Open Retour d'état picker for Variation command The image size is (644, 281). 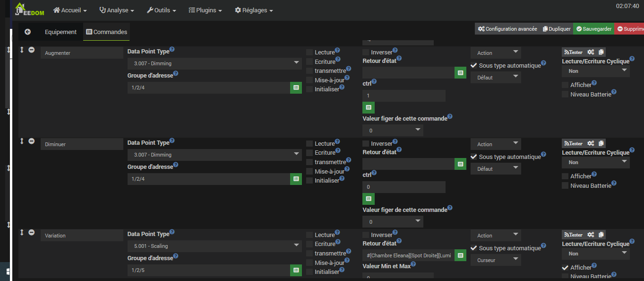(x=460, y=255)
